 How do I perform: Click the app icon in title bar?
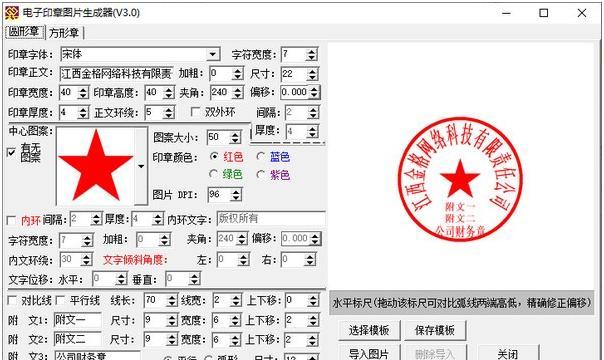click(12, 13)
